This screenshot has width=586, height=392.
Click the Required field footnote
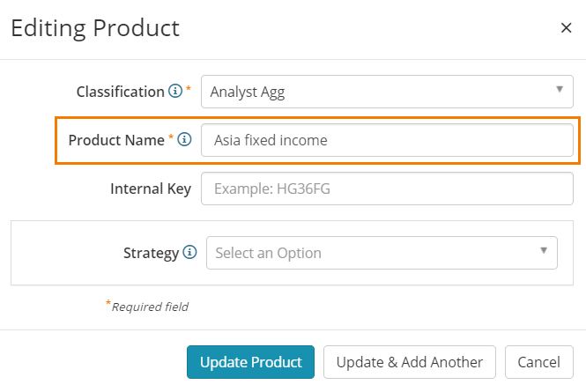click(x=147, y=306)
